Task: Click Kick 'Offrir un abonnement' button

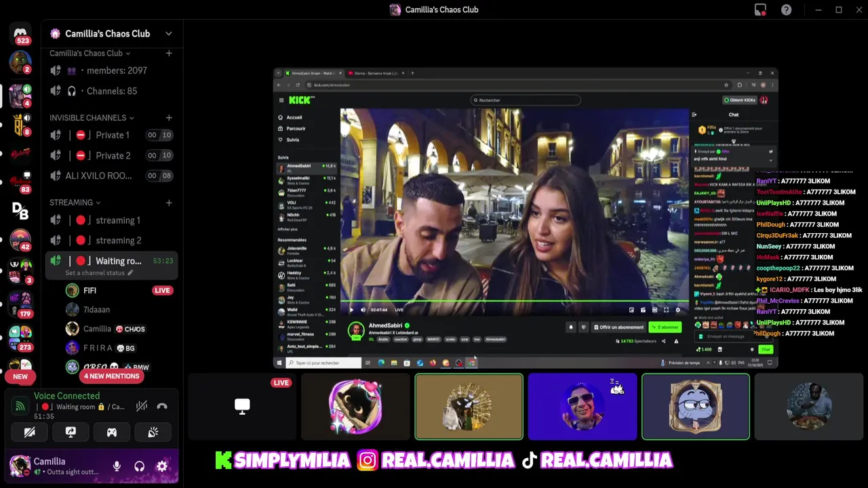Action: pos(618,327)
